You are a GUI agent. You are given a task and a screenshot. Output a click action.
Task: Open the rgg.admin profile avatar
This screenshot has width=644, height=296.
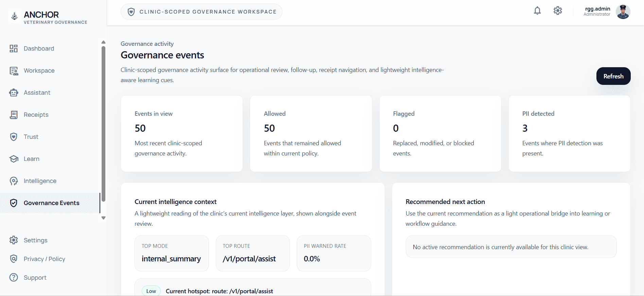click(623, 12)
